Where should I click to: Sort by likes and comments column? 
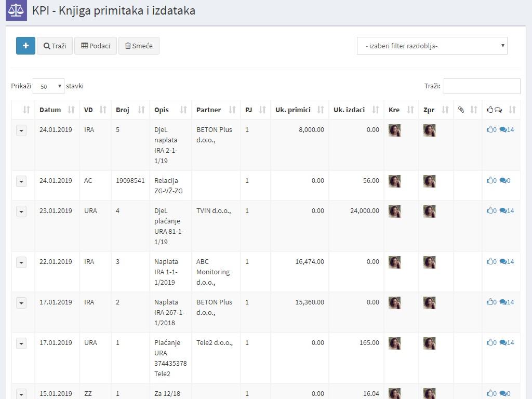(x=501, y=110)
